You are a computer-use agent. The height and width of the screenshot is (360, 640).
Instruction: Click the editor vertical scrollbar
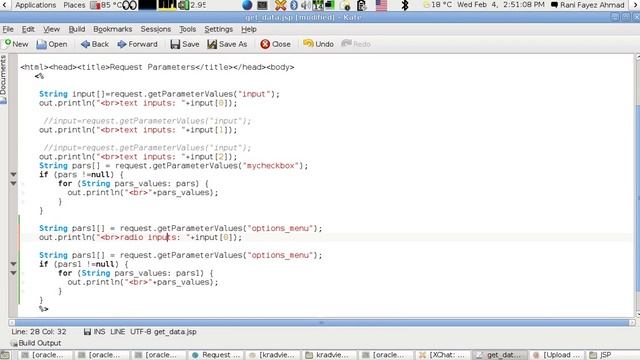coord(637,184)
